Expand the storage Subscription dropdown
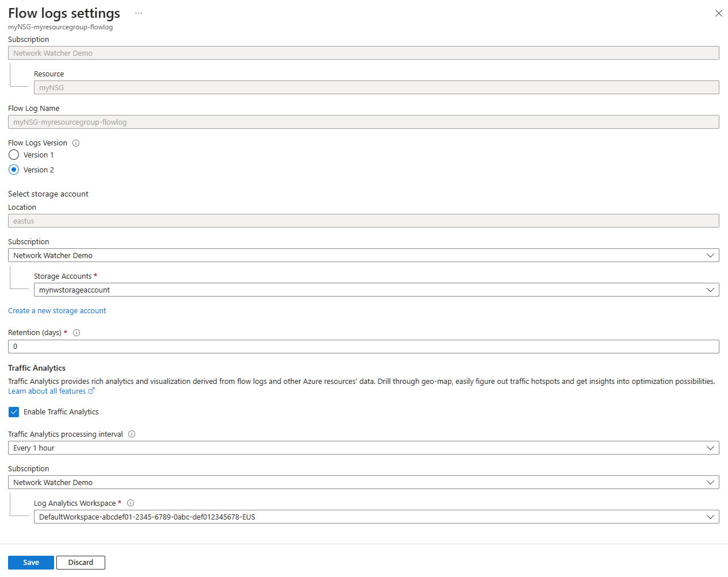The width and height of the screenshot is (728, 577). (363, 255)
